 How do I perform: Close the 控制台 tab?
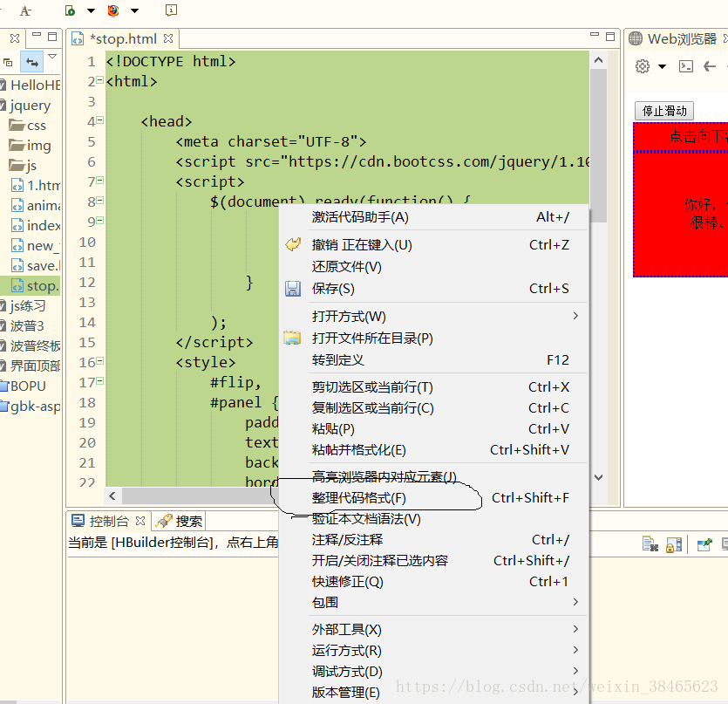pyautogui.click(x=140, y=521)
